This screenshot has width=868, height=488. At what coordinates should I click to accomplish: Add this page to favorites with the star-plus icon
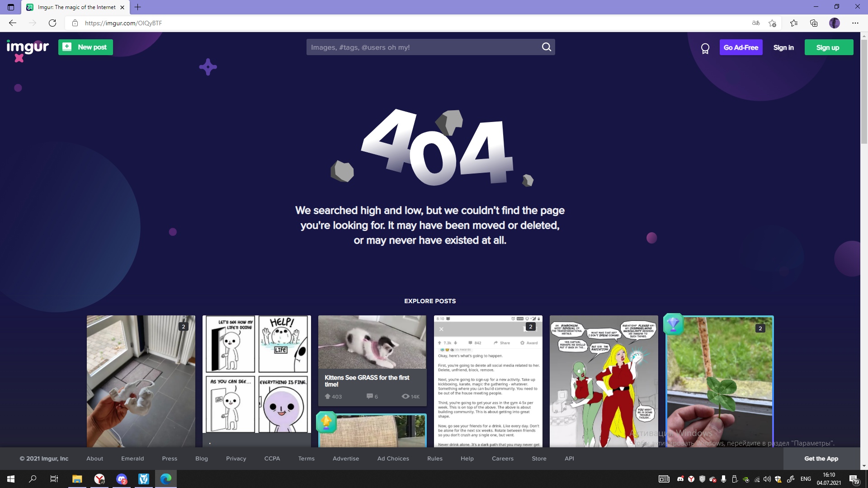coord(772,23)
